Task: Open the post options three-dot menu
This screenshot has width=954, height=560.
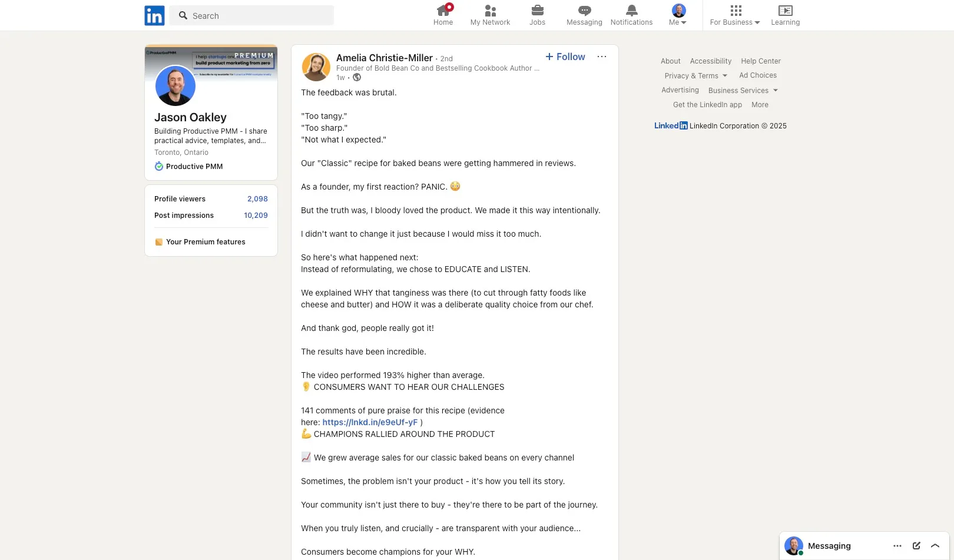Action: pos(602,57)
